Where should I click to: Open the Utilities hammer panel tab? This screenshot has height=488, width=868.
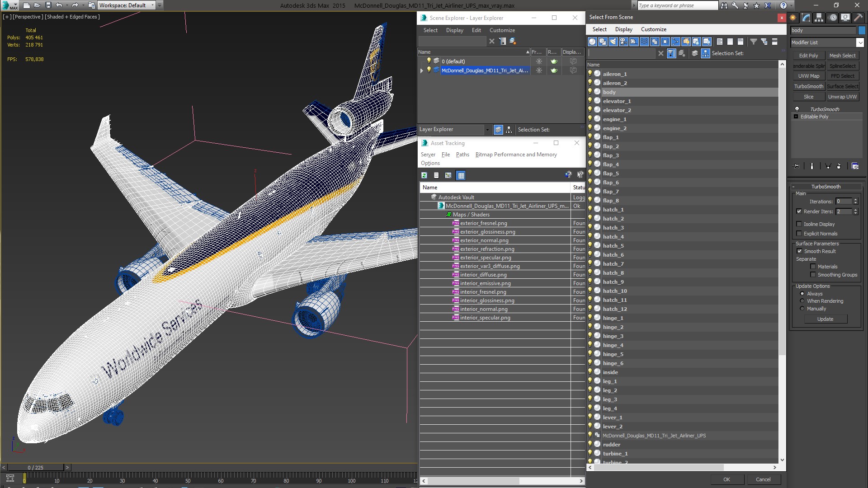858,18
